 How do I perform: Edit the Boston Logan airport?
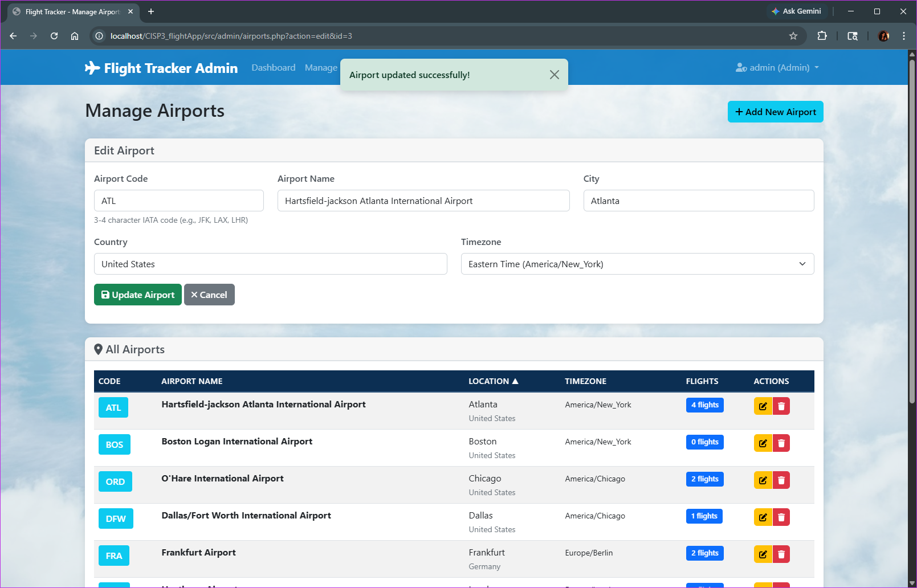point(763,443)
